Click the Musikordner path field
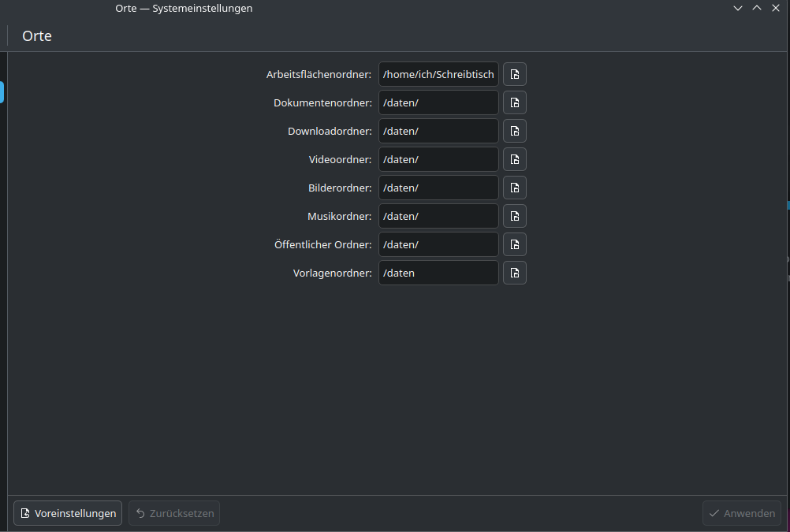This screenshot has width=790, height=532. click(x=438, y=216)
